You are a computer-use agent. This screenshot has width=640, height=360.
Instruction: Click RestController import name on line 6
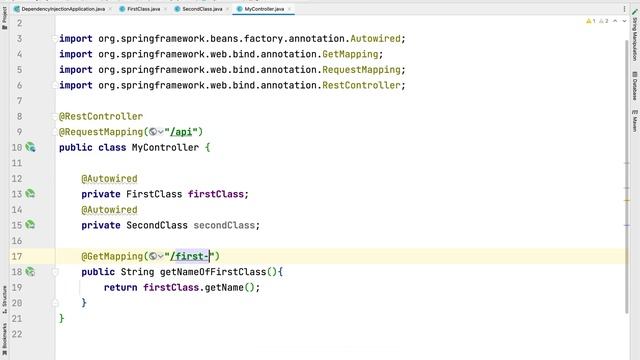pyautogui.click(x=361, y=85)
